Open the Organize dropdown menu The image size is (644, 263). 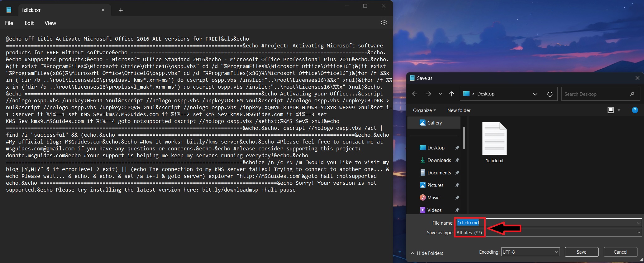[x=424, y=110]
